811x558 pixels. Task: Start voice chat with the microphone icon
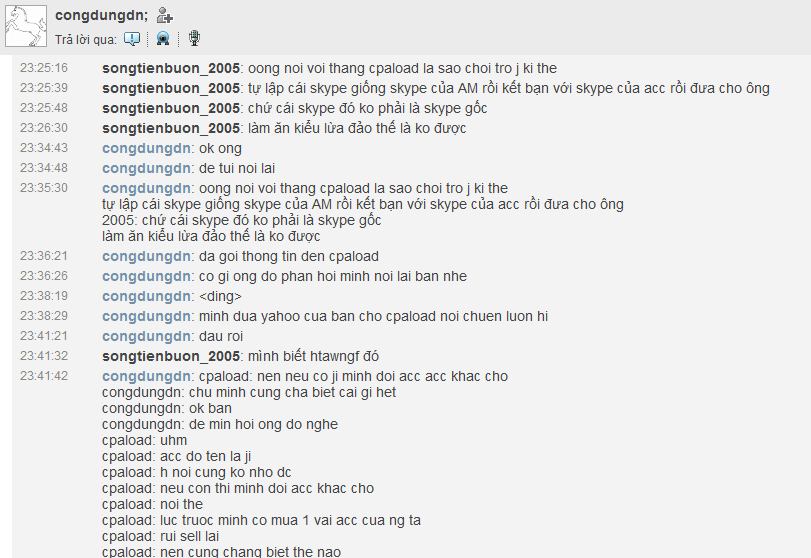(x=194, y=38)
